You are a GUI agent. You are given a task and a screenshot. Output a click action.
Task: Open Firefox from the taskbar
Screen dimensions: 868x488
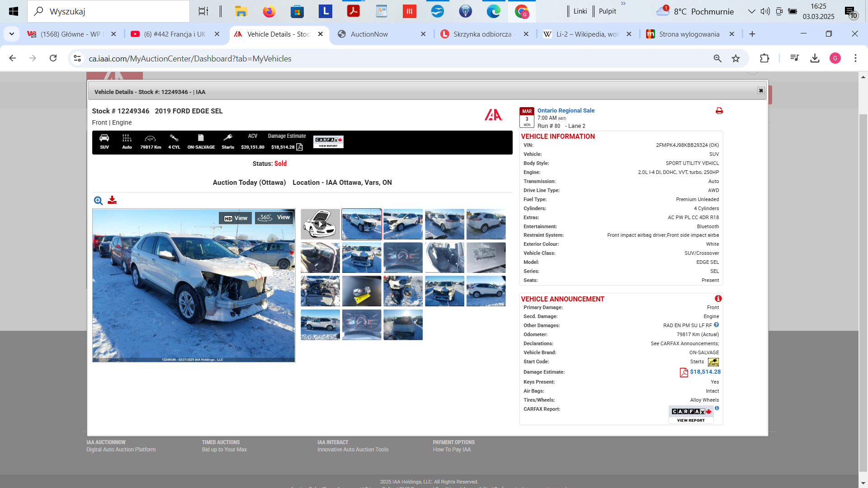pyautogui.click(x=269, y=11)
